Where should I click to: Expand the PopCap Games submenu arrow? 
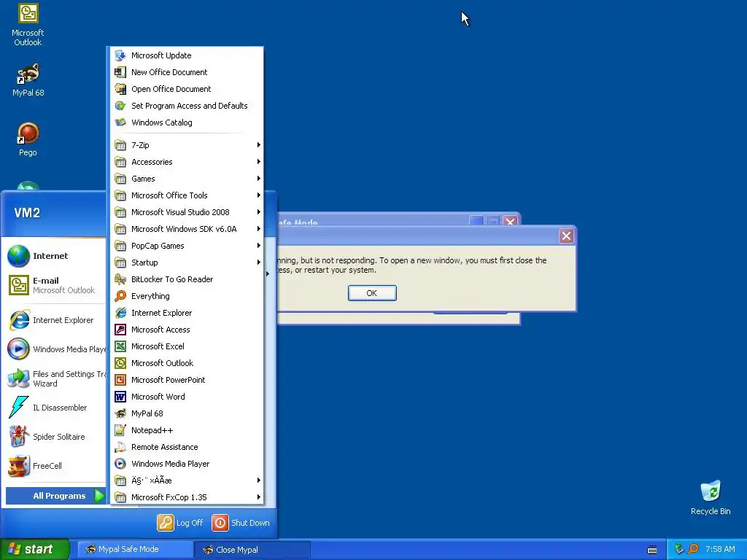tap(259, 246)
